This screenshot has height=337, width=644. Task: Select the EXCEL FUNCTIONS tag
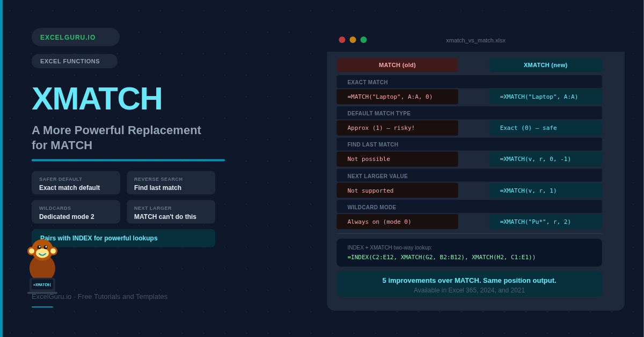tap(74, 61)
